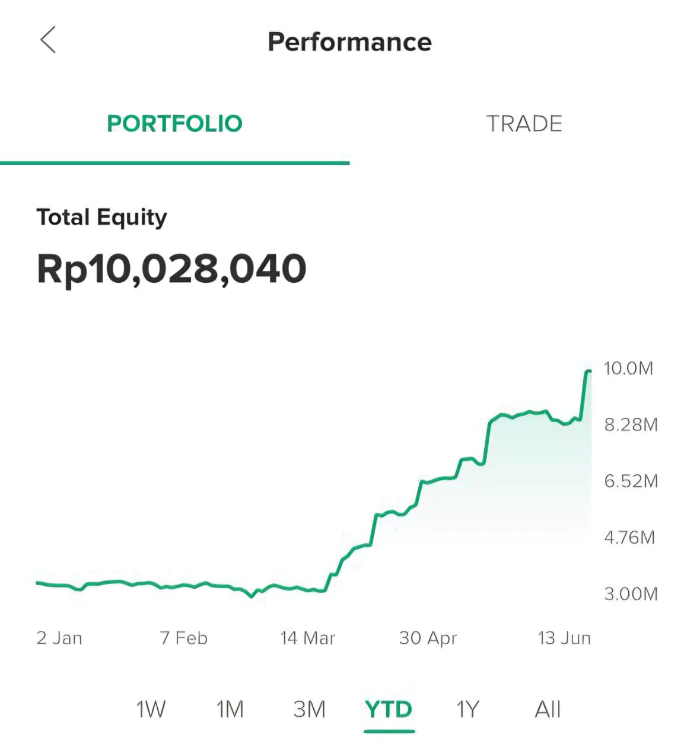The height and width of the screenshot is (753, 700).
Task: Show the 1Y performance range
Action: click(467, 709)
